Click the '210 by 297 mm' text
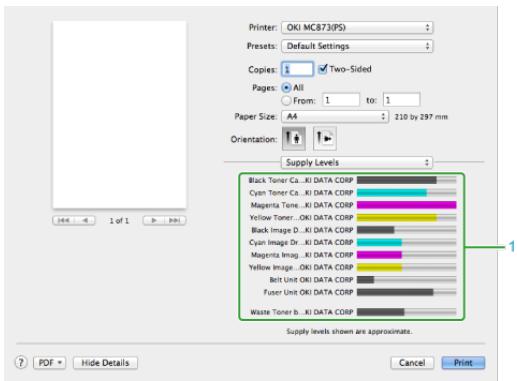The width and height of the screenshot is (517, 381). point(421,117)
